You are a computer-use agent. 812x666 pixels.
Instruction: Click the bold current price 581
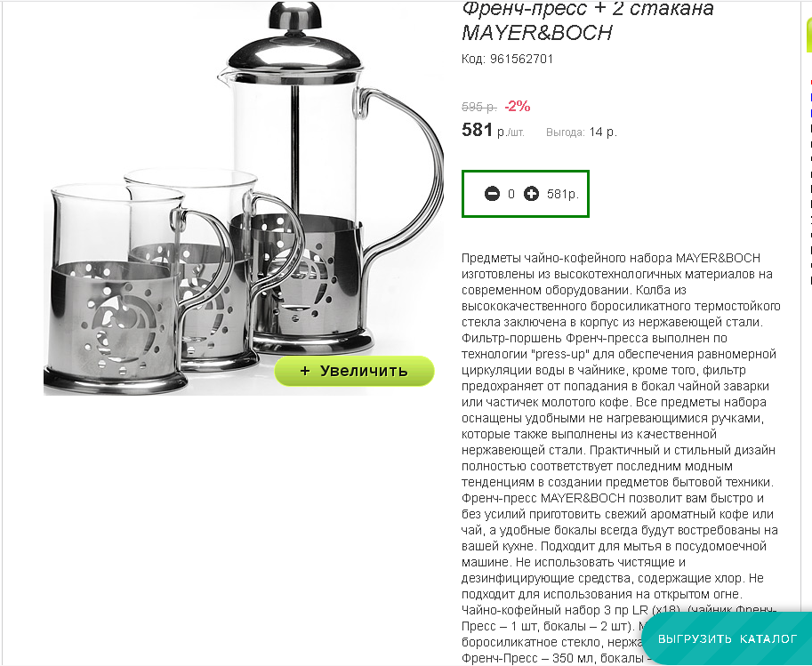coord(477,130)
